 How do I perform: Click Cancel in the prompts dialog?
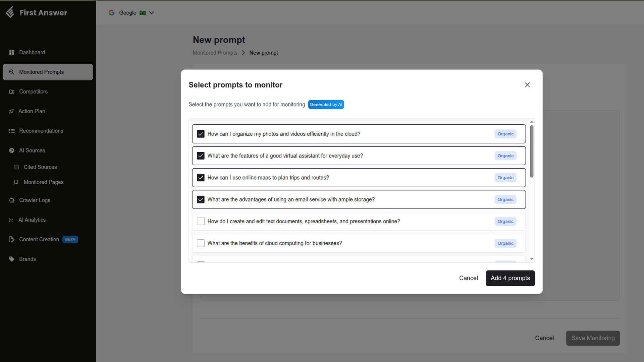[x=468, y=278]
